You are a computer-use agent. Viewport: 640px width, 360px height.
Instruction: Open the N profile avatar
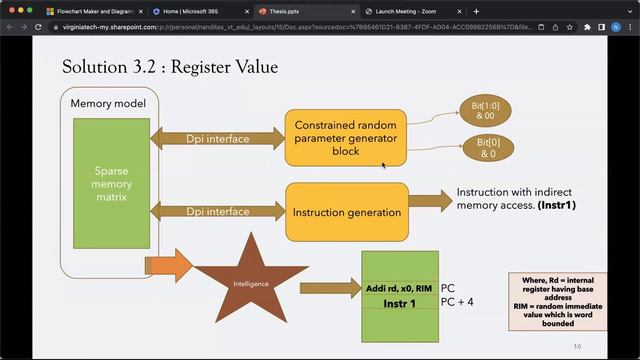point(616,27)
